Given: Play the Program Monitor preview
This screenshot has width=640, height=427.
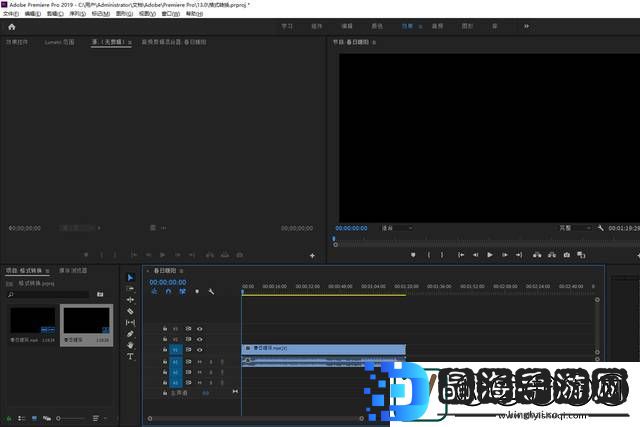Looking at the screenshot, I should click(490, 255).
